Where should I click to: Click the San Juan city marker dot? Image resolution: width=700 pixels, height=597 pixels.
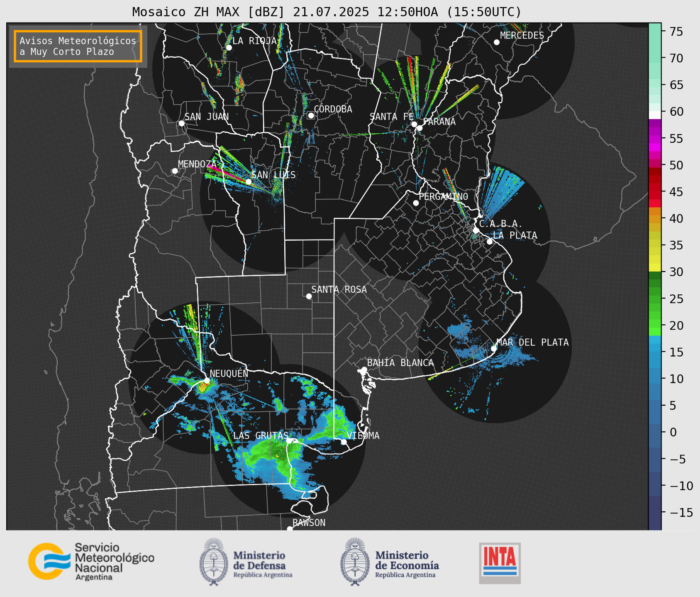[181, 123]
